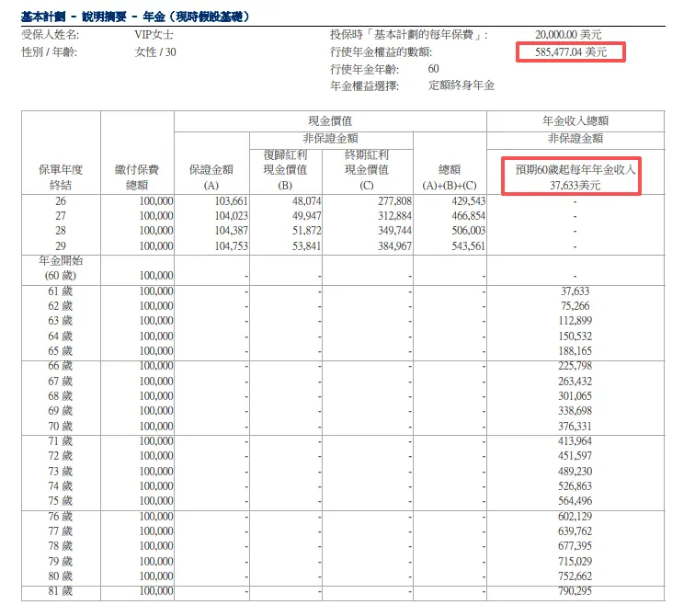Select total cash value 506,003
This screenshot has width=695, height=616.
pos(469,231)
